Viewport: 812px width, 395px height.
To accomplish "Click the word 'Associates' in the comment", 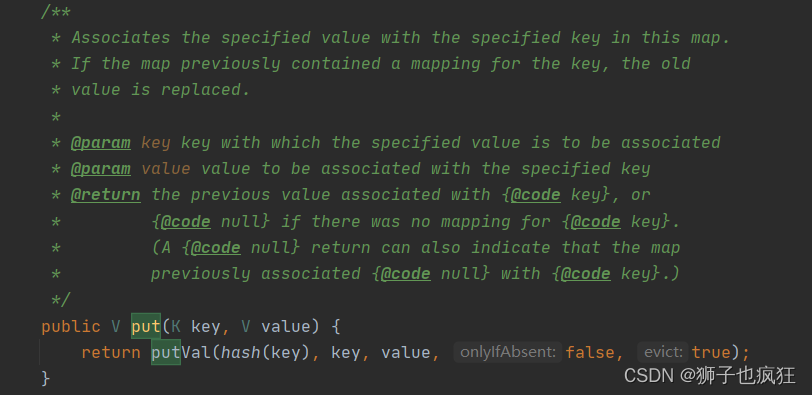I will [121, 38].
